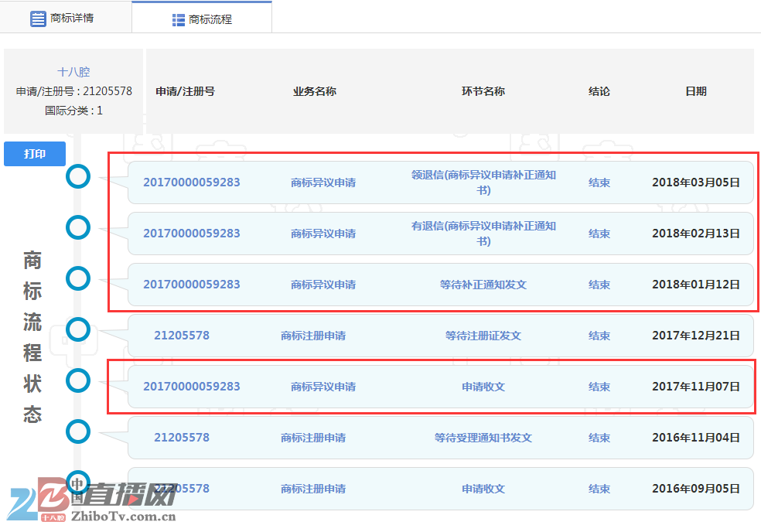
Task: Click the 商标详情 tab document icon
Action: [x=38, y=18]
